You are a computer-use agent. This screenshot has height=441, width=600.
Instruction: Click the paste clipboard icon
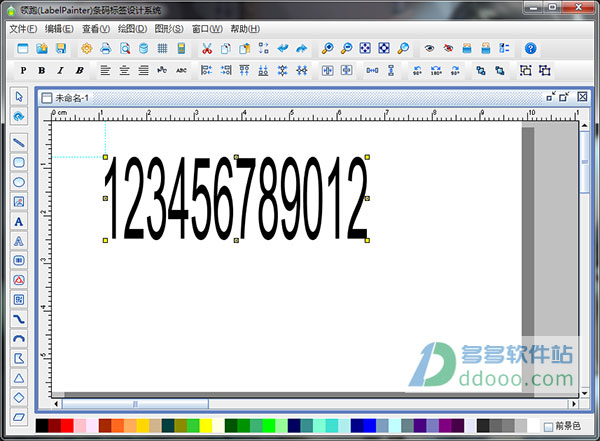point(245,48)
